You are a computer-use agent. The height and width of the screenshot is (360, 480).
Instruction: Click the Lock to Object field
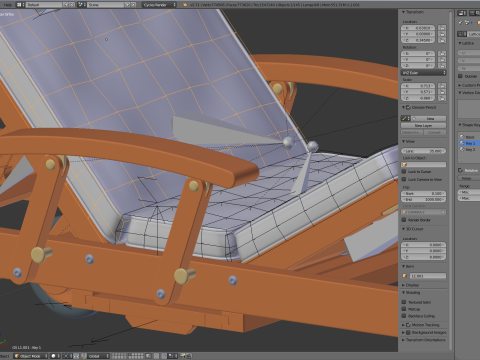click(x=423, y=165)
